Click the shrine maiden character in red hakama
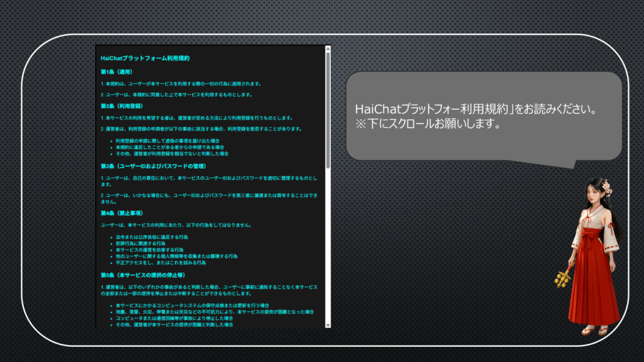The height and width of the screenshot is (362, 644). click(590, 256)
